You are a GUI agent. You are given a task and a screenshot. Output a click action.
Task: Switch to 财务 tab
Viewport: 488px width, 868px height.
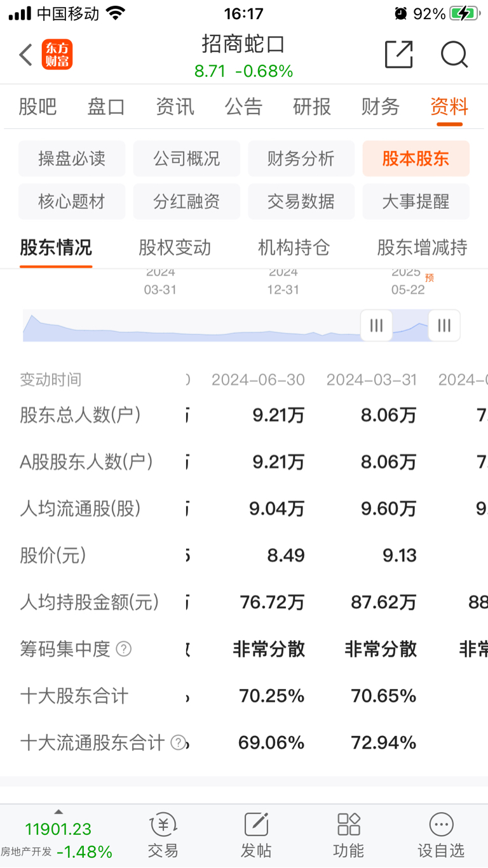coord(381,106)
